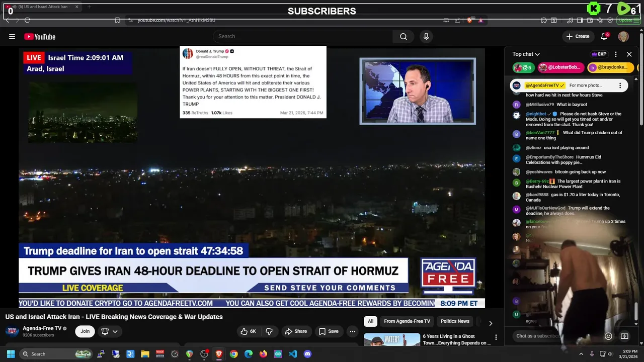The height and width of the screenshot is (362, 644).
Task: Dislike the video with thumbs down
Action: (269, 331)
